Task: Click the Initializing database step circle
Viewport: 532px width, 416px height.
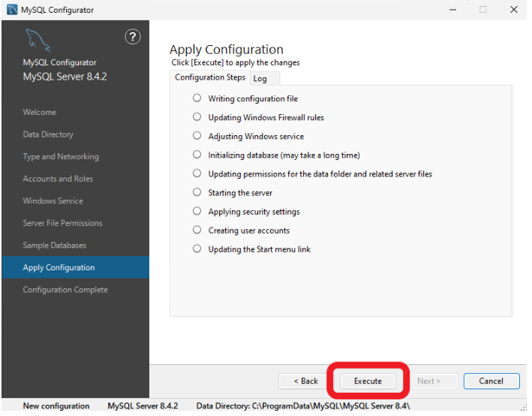Action: coord(197,155)
